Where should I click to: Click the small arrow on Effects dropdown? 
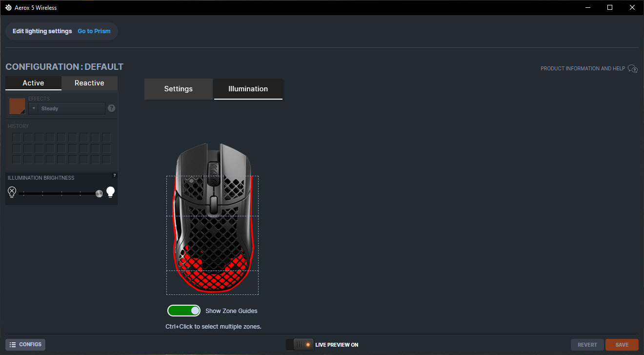click(x=34, y=108)
